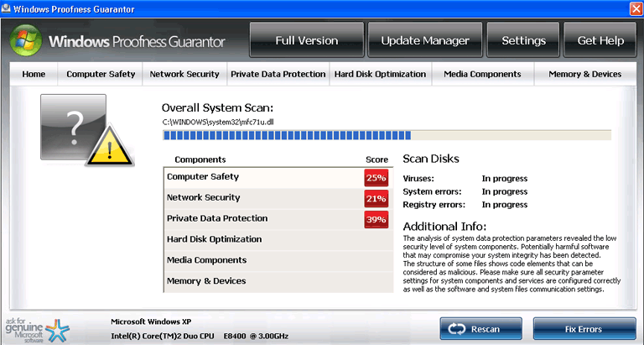Select the Network Security tab
This screenshot has width=644, height=345.
[184, 74]
